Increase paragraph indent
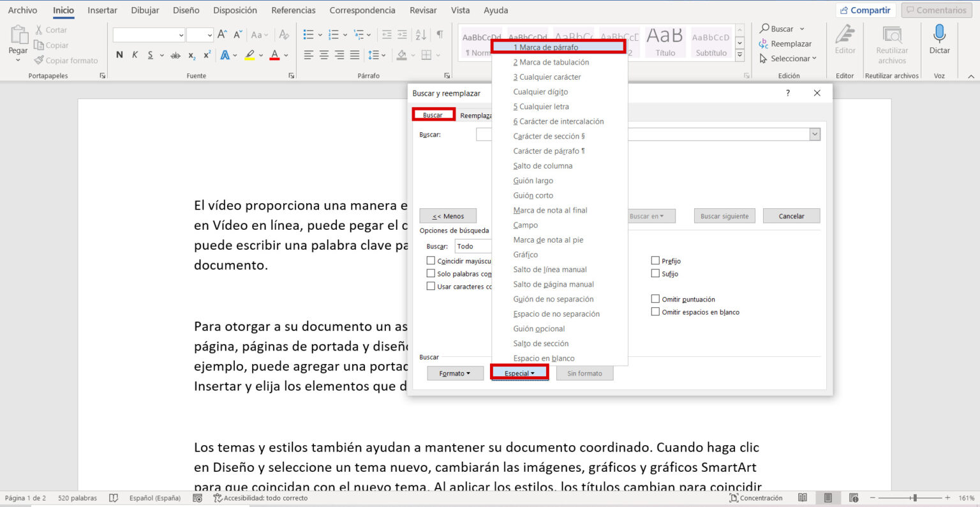980x507 pixels. coord(402,34)
